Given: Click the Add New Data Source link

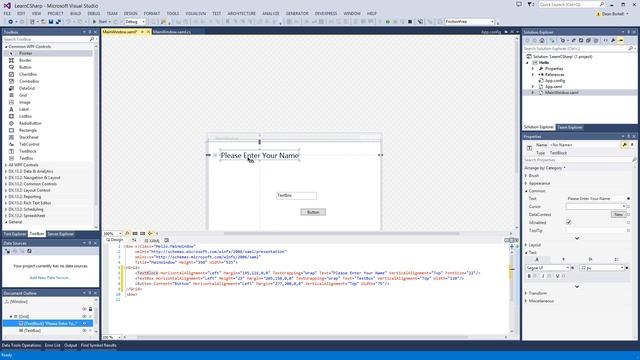Looking at the screenshot, I should click(x=50, y=278).
